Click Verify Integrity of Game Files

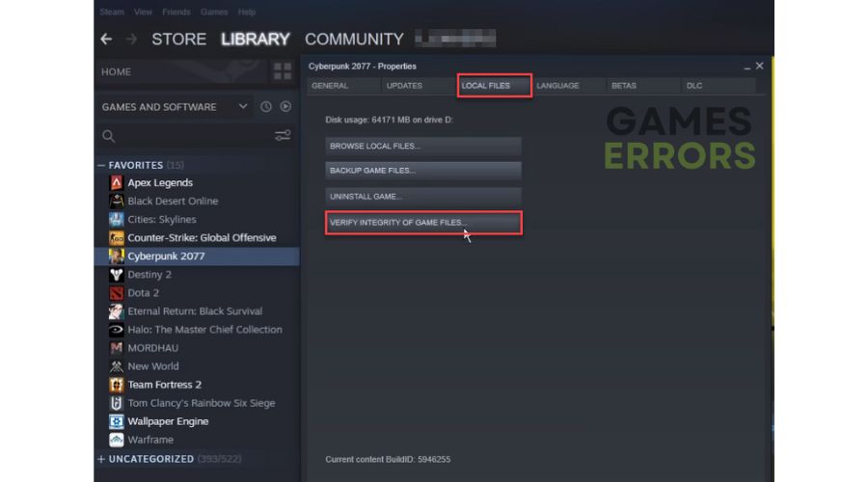(423, 223)
